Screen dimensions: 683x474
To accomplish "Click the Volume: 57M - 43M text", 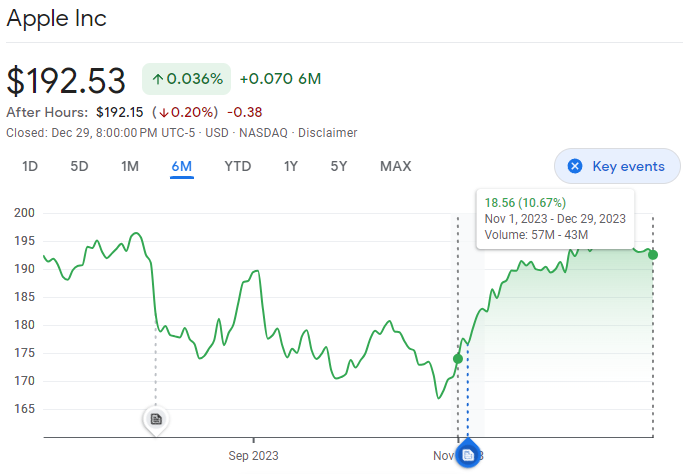I will tap(536, 235).
